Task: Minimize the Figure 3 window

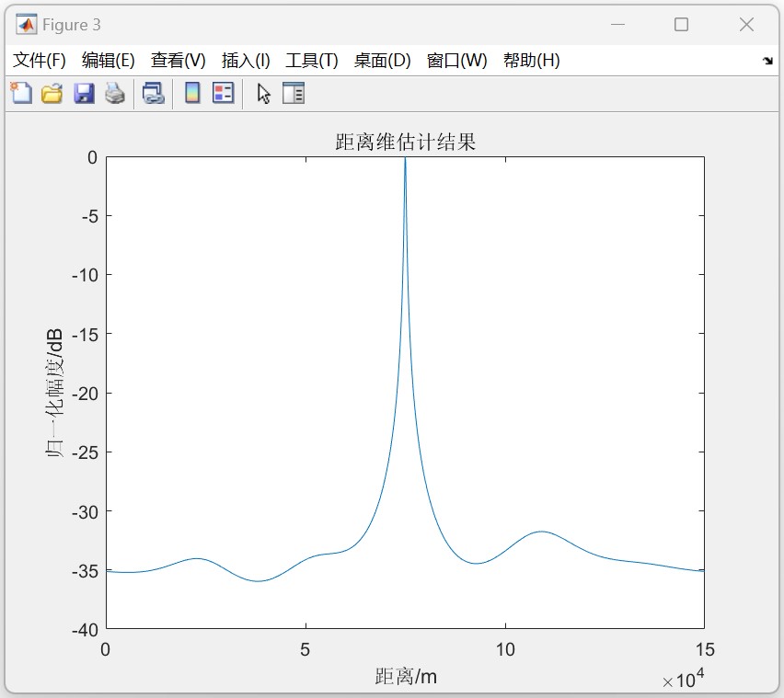Action: click(618, 24)
